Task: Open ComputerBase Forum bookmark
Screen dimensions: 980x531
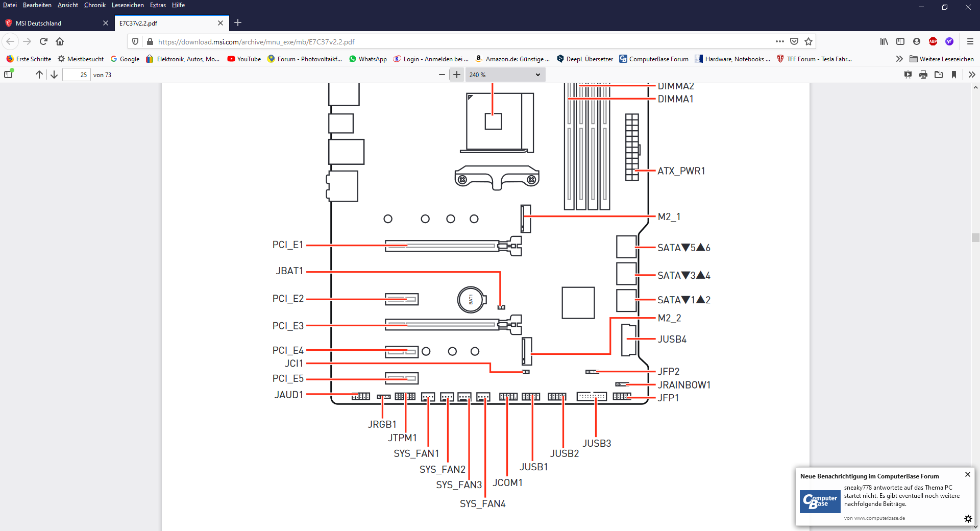Action: (654, 59)
